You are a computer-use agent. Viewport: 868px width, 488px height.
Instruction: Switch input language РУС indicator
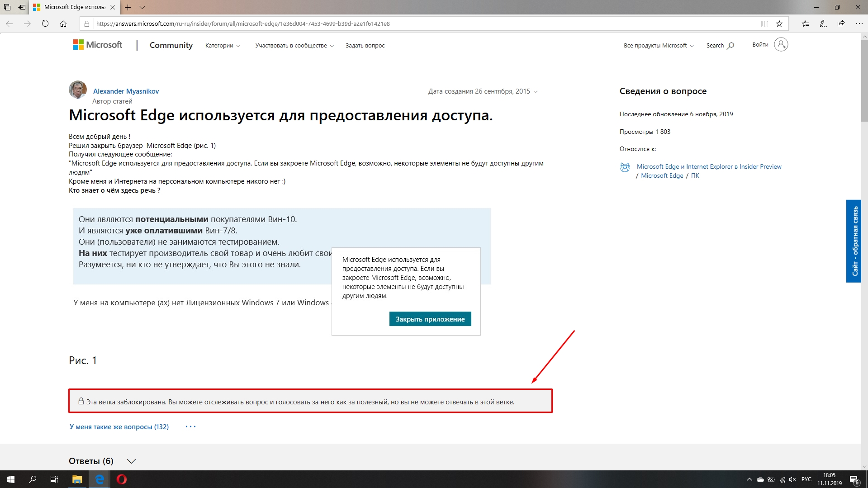(x=806, y=479)
